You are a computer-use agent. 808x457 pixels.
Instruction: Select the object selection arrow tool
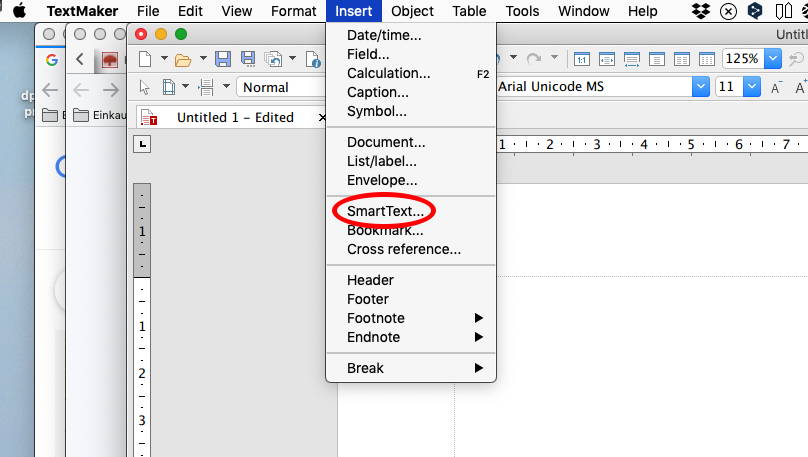click(x=145, y=87)
